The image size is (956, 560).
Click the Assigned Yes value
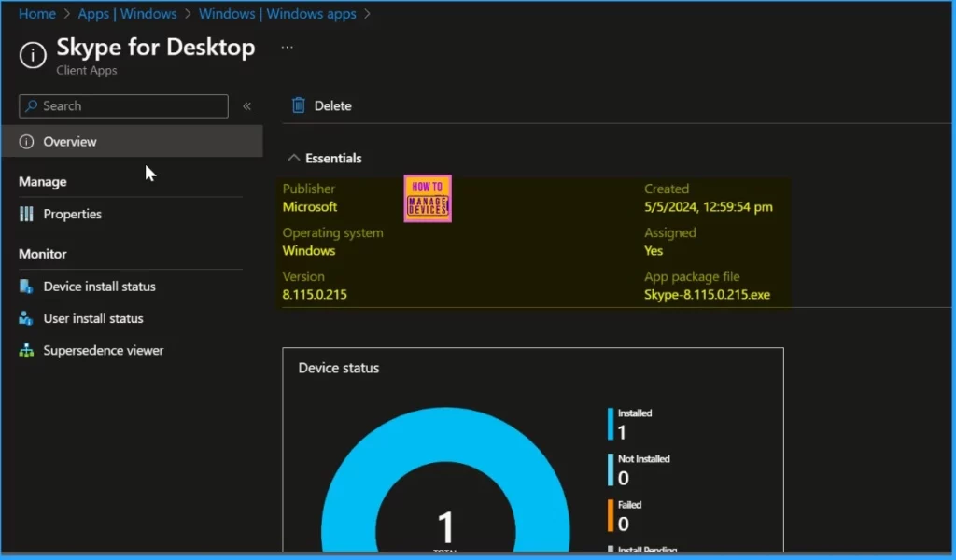point(654,250)
